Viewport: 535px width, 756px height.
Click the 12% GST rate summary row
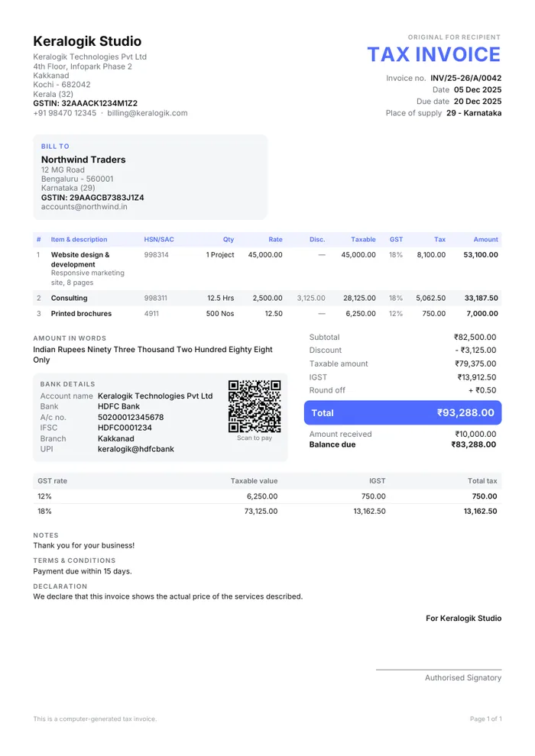point(267,496)
